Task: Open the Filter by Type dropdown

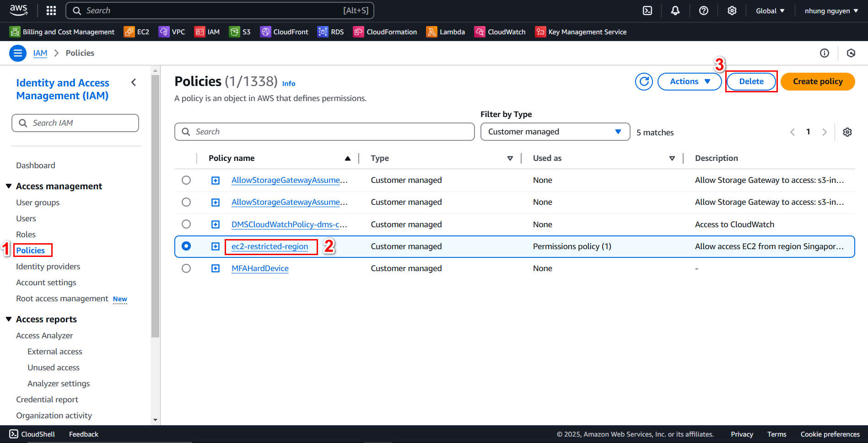Action: [x=555, y=132]
